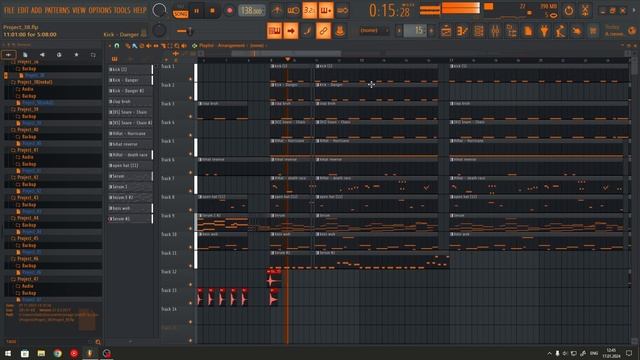Viewport: 640px width, 360px height.
Task: Select the open hat (11) pattern
Action: 130,166
